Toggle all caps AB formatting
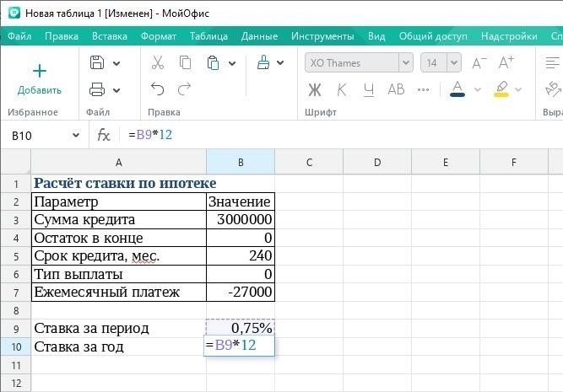The image size is (563, 392). [396, 89]
